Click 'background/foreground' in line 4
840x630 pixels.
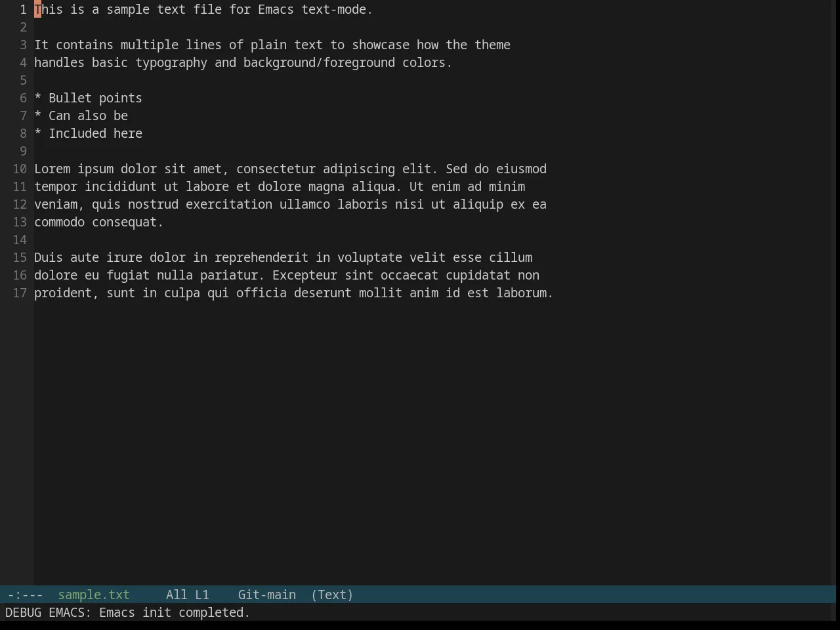click(319, 62)
